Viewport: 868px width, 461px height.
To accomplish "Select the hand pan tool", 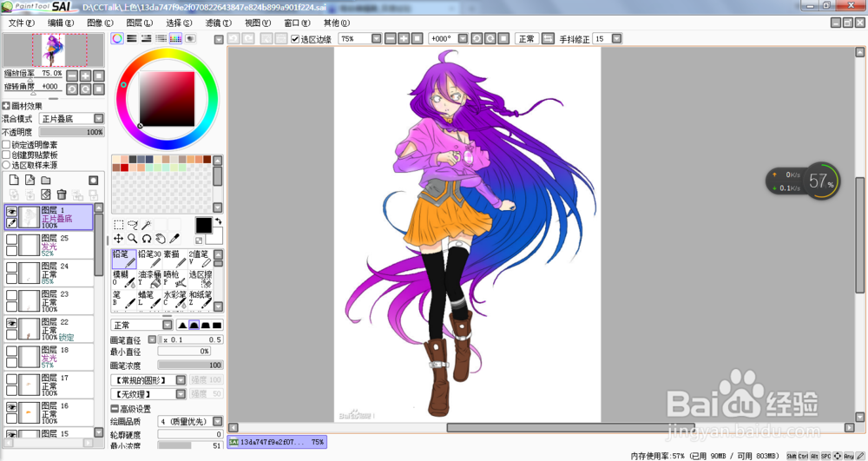I will click(x=160, y=239).
